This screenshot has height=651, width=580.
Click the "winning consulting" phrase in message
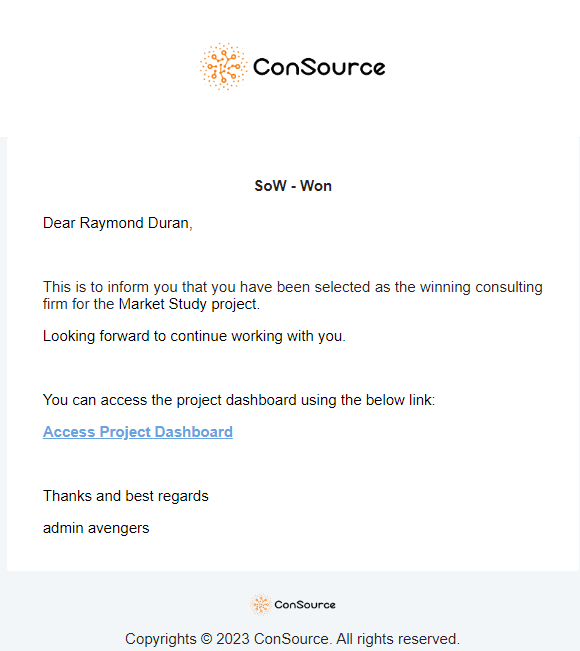481,287
